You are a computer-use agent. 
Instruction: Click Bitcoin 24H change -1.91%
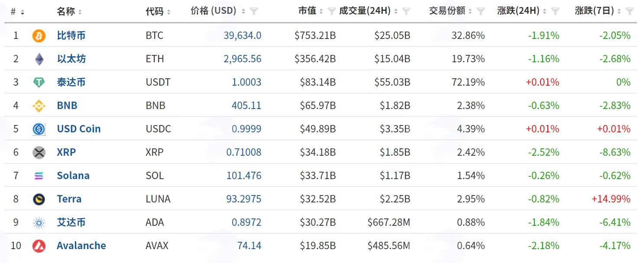[x=544, y=35]
